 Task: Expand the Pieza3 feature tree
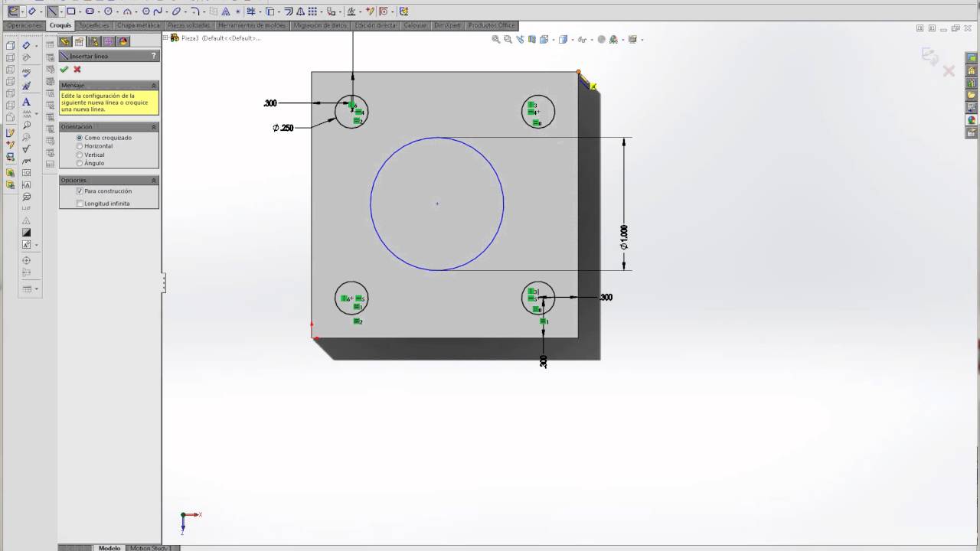[165, 37]
